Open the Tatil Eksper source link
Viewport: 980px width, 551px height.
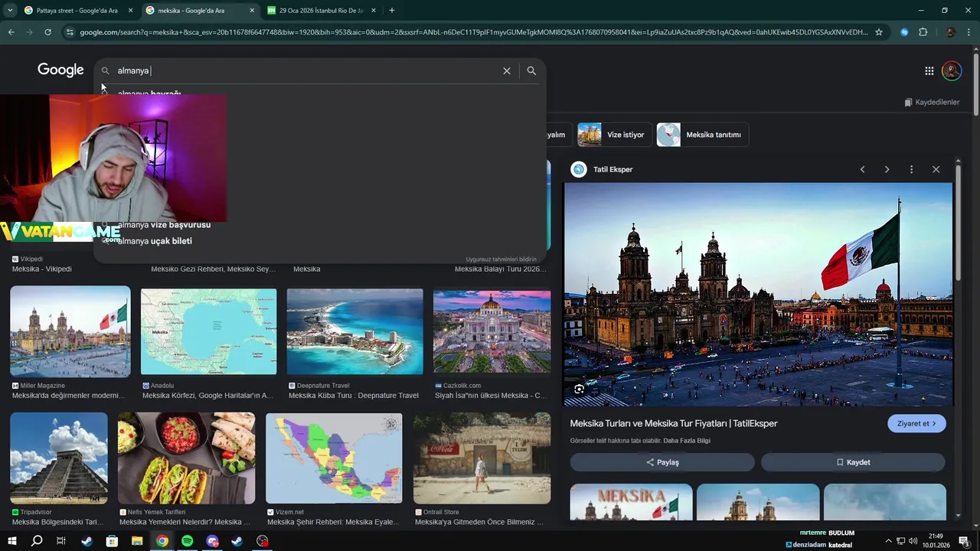(603, 169)
